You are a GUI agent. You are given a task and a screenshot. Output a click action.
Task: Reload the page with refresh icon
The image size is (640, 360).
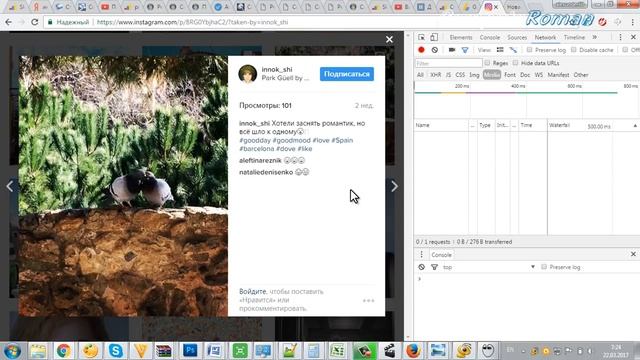34,22
